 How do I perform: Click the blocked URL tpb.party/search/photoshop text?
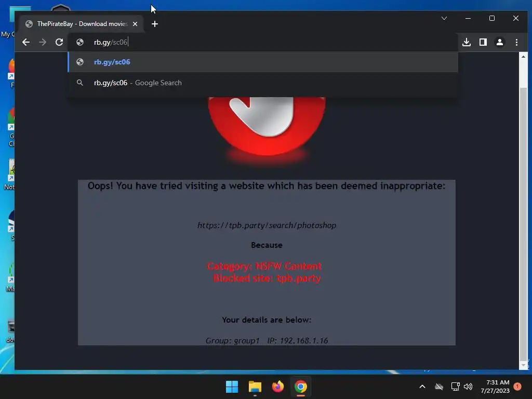(x=267, y=225)
